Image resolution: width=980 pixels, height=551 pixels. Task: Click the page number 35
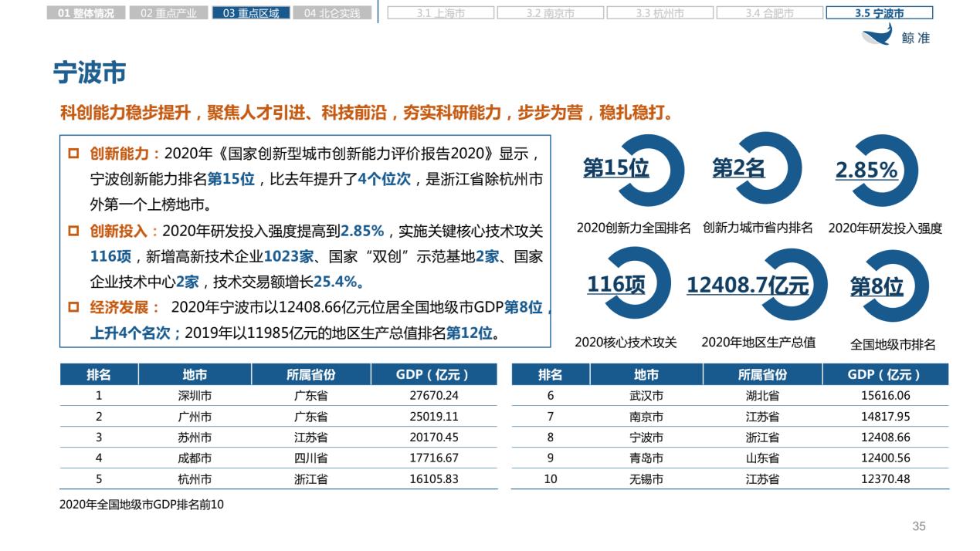[919, 527]
